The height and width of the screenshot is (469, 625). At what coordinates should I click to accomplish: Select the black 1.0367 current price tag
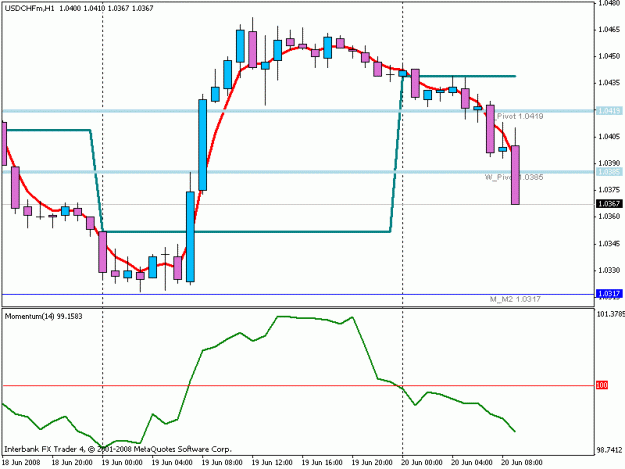[609, 204]
